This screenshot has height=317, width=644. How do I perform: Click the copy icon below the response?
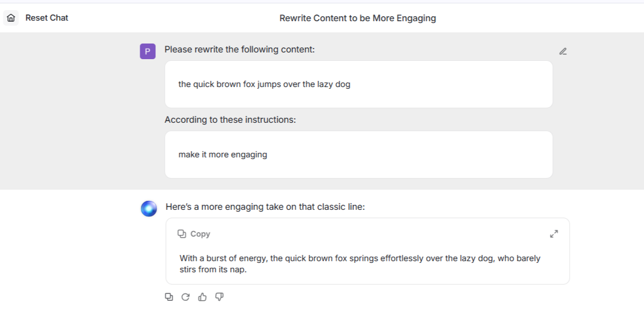coord(169,297)
